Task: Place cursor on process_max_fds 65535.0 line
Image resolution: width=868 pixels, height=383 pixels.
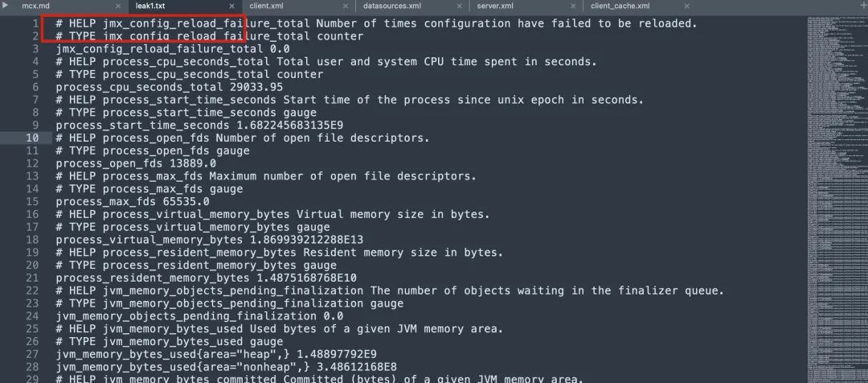Action: (133, 202)
